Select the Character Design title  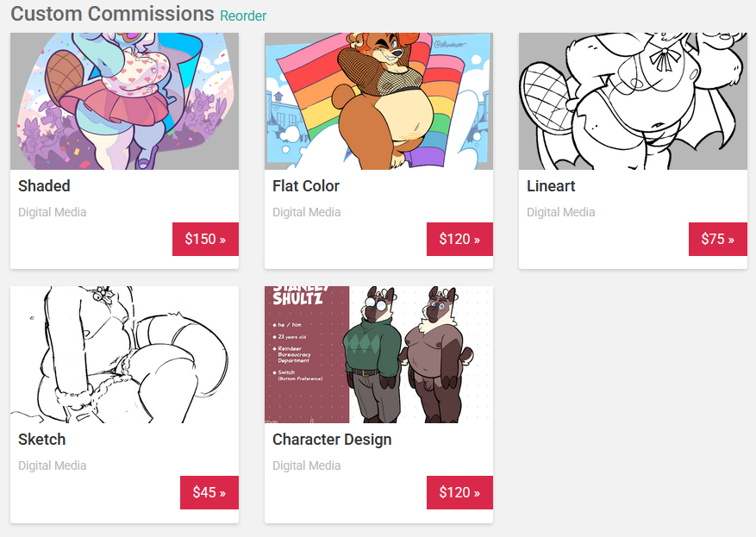pyautogui.click(x=332, y=440)
